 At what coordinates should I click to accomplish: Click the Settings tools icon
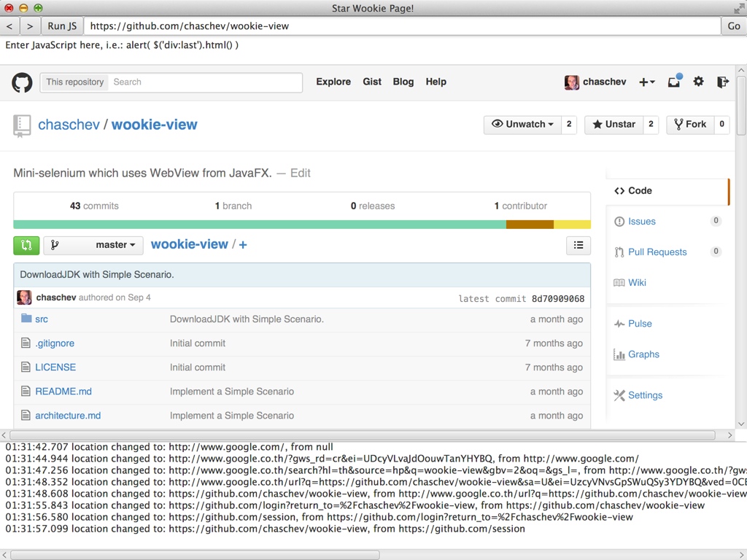click(x=619, y=395)
